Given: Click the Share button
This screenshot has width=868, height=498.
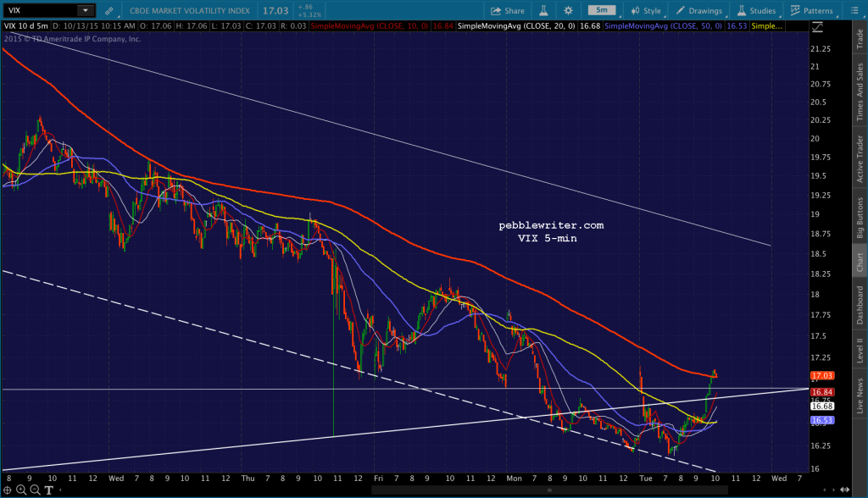Looking at the screenshot, I should point(508,10).
